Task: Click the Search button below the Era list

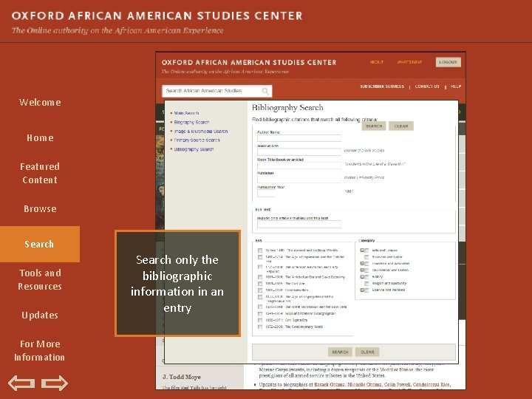Action: pos(340,352)
